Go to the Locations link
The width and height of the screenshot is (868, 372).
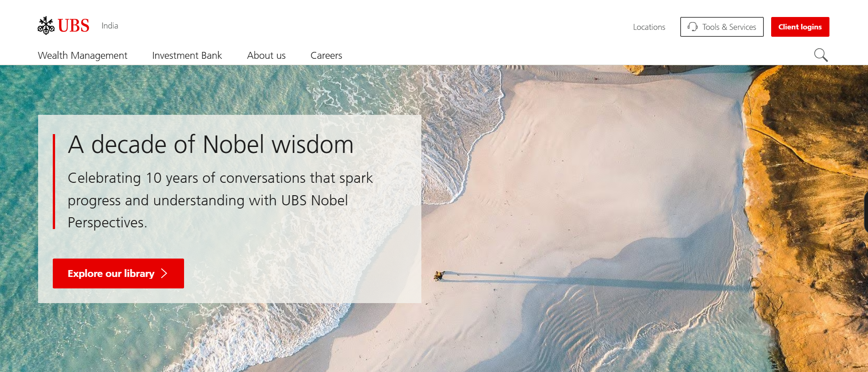(x=649, y=27)
